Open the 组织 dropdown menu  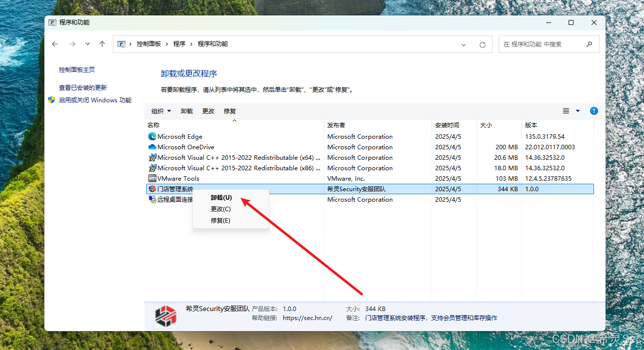click(161, 111)
